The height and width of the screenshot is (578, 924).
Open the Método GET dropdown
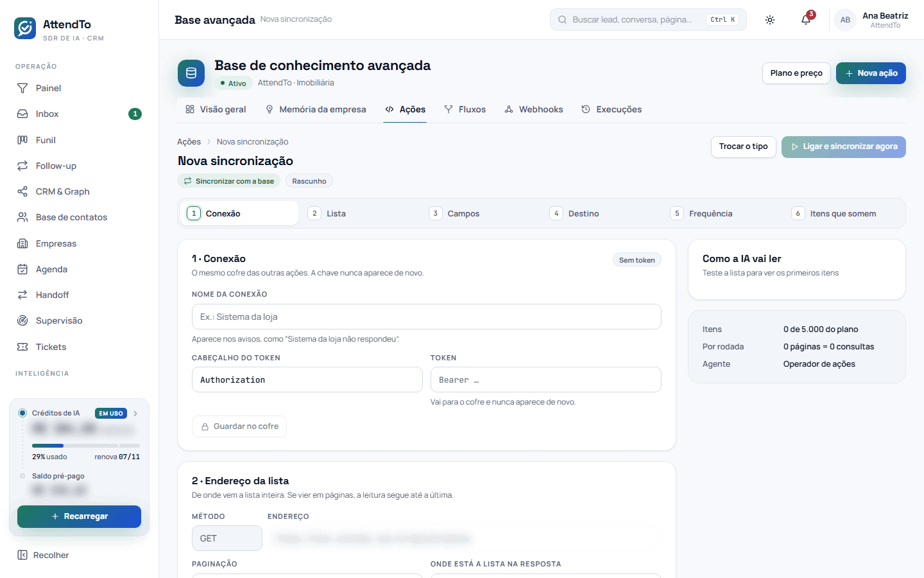(x=227, y=538)
